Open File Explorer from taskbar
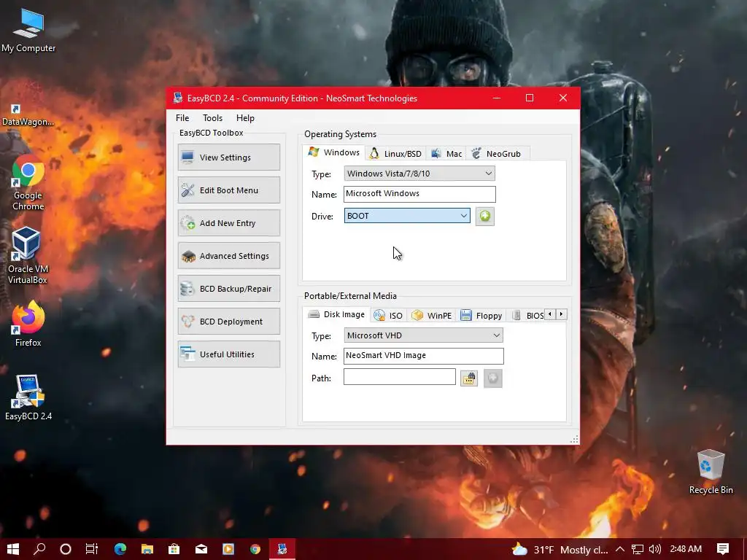The image size is (747, 560). point(147,549)
